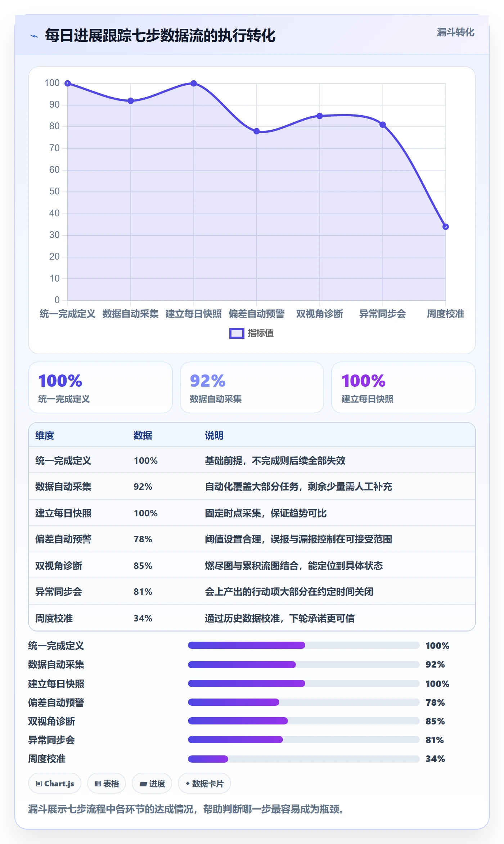
Task: Click the 数据自动采集 progress bar
Action: tap(304, 665)
